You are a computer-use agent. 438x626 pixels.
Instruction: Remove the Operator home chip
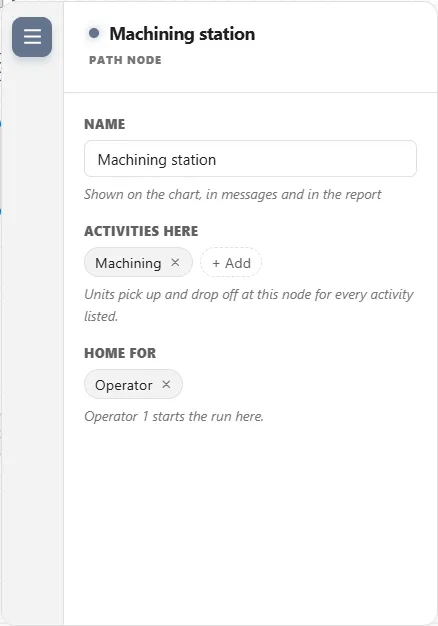tap(166, 384)
